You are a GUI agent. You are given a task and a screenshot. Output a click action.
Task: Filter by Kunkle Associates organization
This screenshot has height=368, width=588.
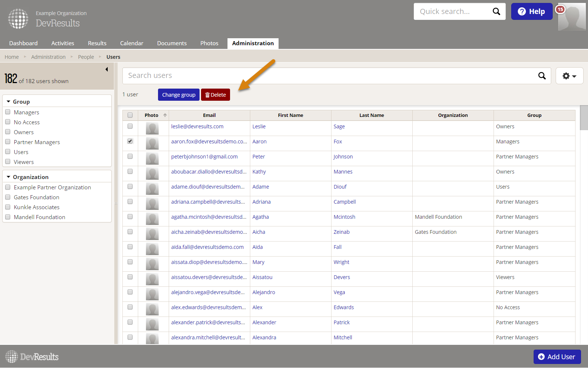click(8, 207)
